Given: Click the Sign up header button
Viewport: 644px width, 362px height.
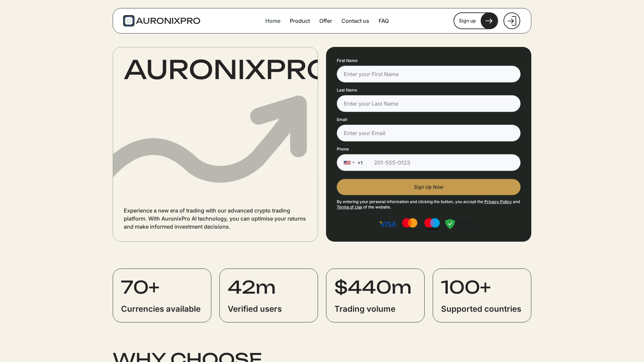Looking at the screenshot, I should 476,21.
